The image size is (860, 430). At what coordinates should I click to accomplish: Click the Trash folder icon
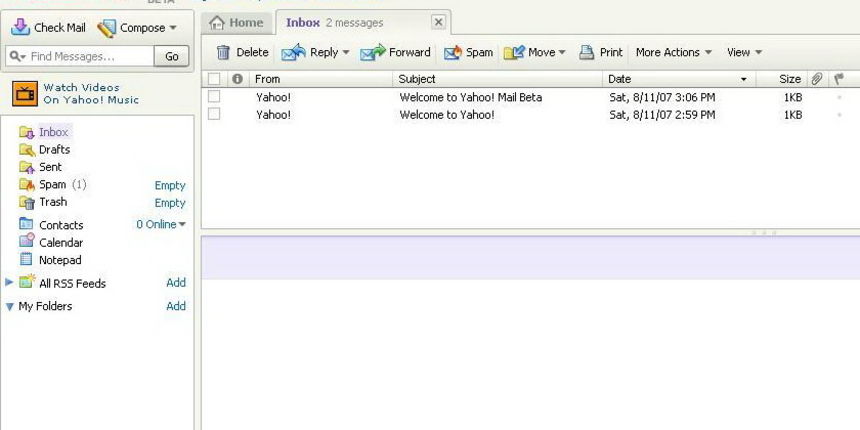coord(27,202)
